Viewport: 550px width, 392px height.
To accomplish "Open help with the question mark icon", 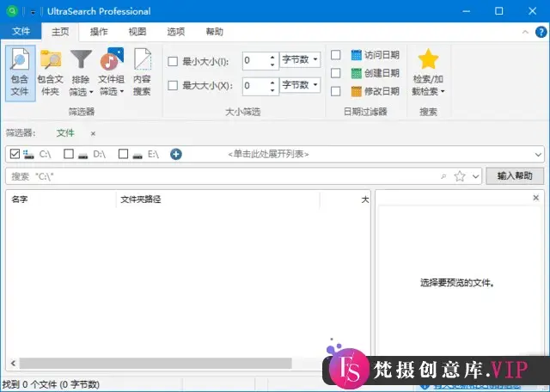I will point(541,32).
